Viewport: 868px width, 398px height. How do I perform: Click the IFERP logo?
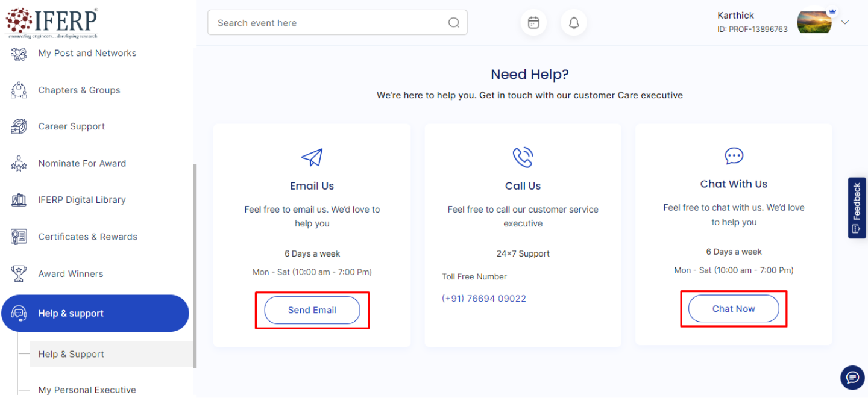[52, 22]
